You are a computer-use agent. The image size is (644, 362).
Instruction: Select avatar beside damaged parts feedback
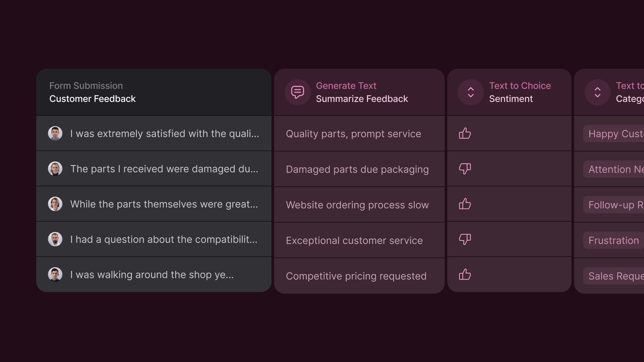pos(55,169)
